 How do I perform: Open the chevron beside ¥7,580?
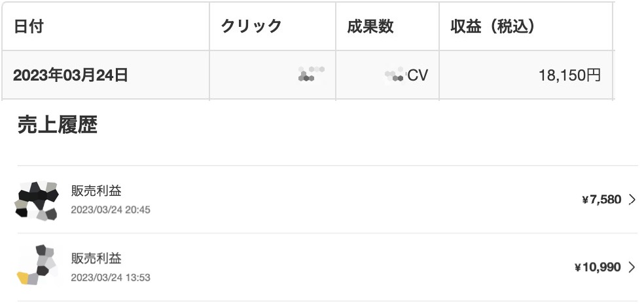632,200
